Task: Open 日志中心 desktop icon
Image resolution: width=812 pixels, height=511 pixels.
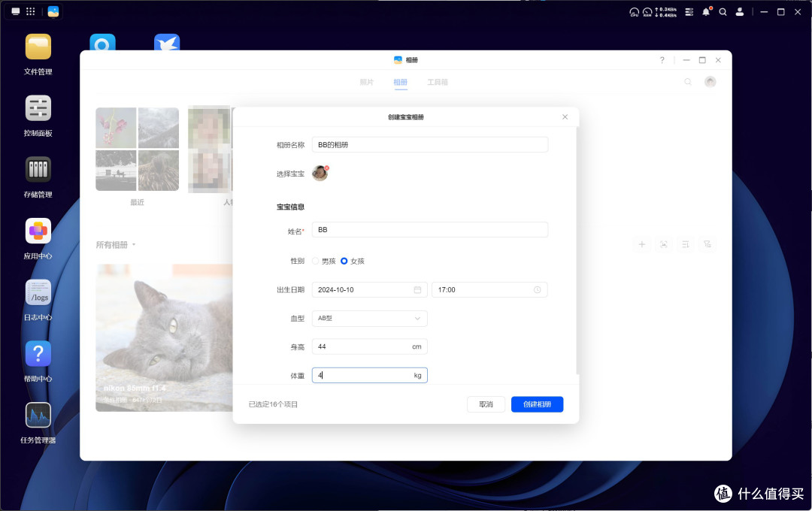Action: click(x=38, y=292)
